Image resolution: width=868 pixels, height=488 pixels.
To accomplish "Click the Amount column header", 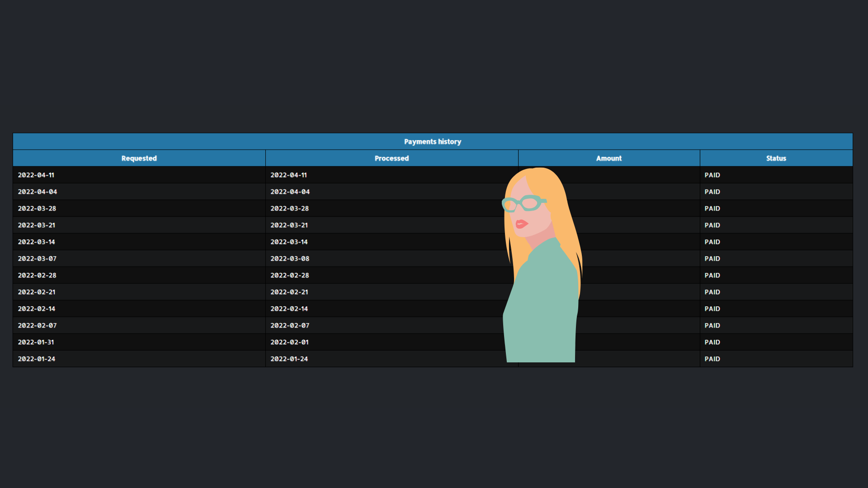I will (609, 158).
